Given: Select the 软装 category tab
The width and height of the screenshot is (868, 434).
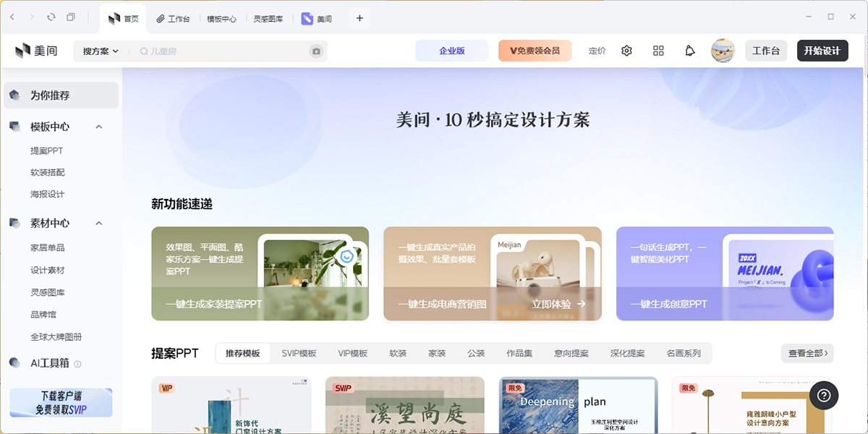Looking at the screenshot, I should click(x=398, y=353).
